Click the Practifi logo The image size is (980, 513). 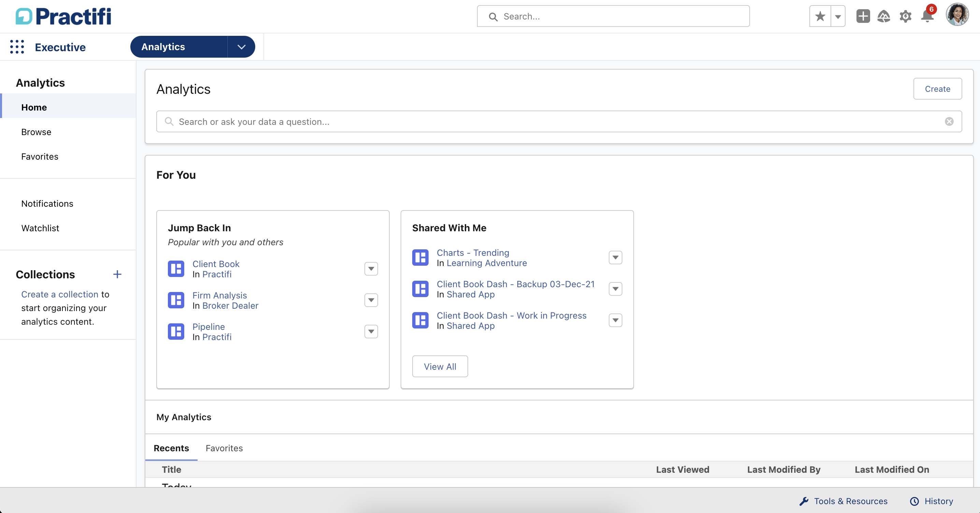click(x=63, y=16)
